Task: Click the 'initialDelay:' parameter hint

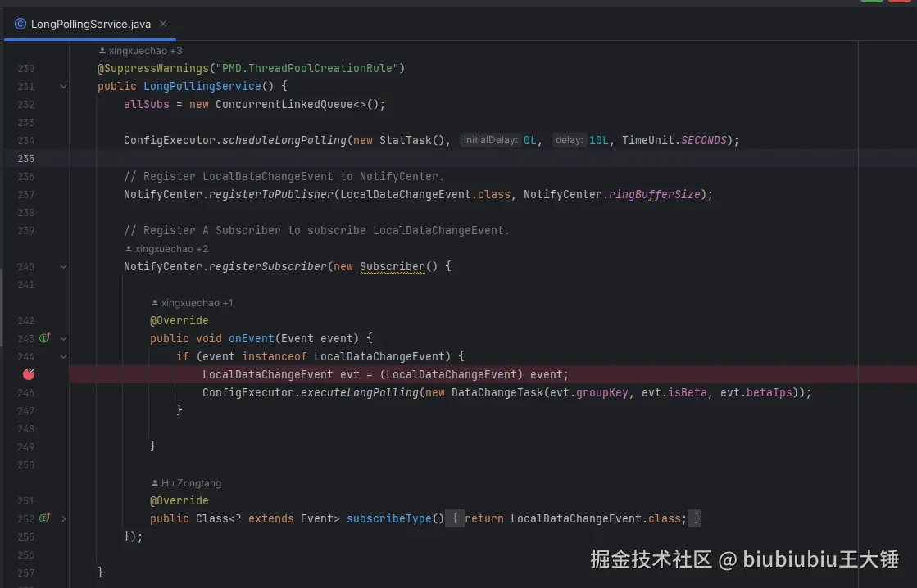Action: point(490,140)
